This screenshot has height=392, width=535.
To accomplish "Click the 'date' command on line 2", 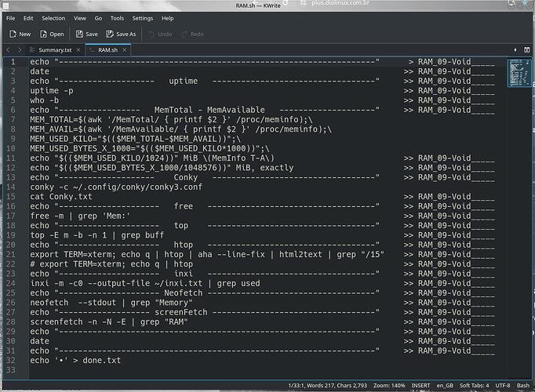I will tap(39, 71).
